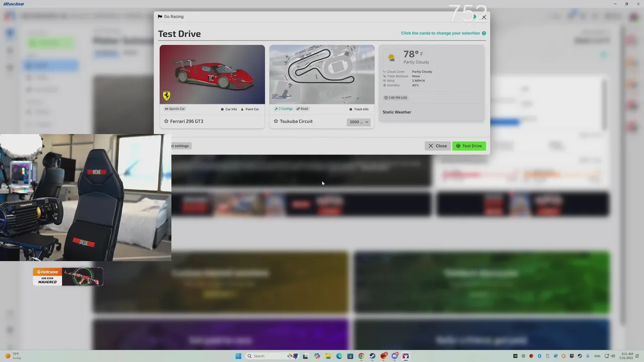The image size is (644, 362).
Task: Click the Ferrari 296 GT3 name
Action: click(x=187, y=121)
